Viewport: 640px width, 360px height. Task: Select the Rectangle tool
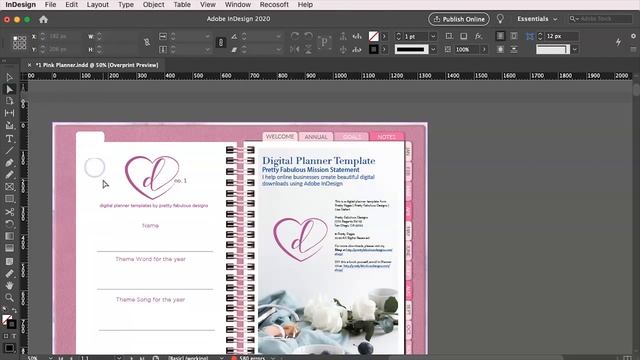[x=9, y=199]
